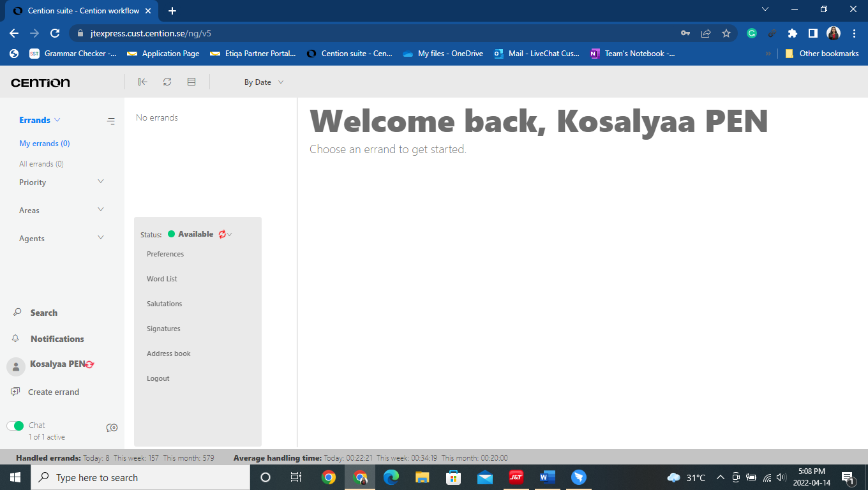Open the sidebar filter menu icon
Image resolution: width=868 pixels, height=490 pixels.
[111, 121]
